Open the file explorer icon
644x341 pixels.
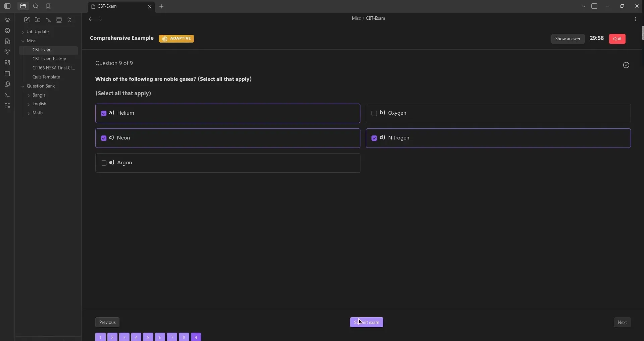(x=23, y=6)
